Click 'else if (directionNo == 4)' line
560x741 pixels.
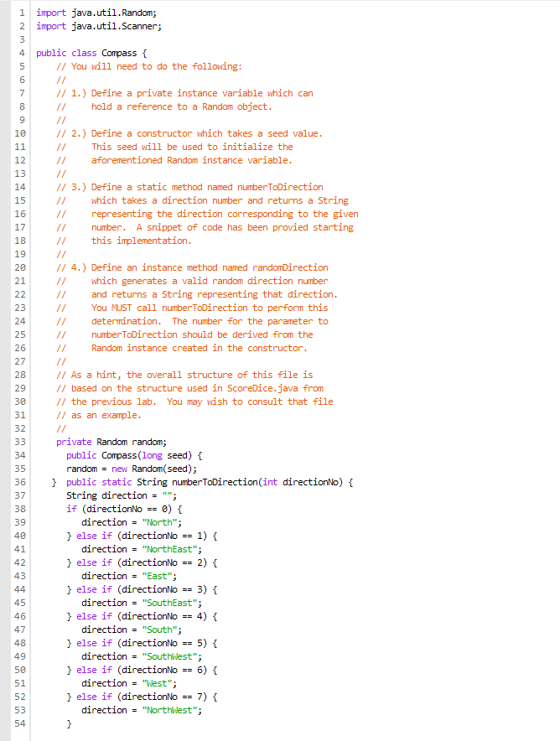point(142,616)
